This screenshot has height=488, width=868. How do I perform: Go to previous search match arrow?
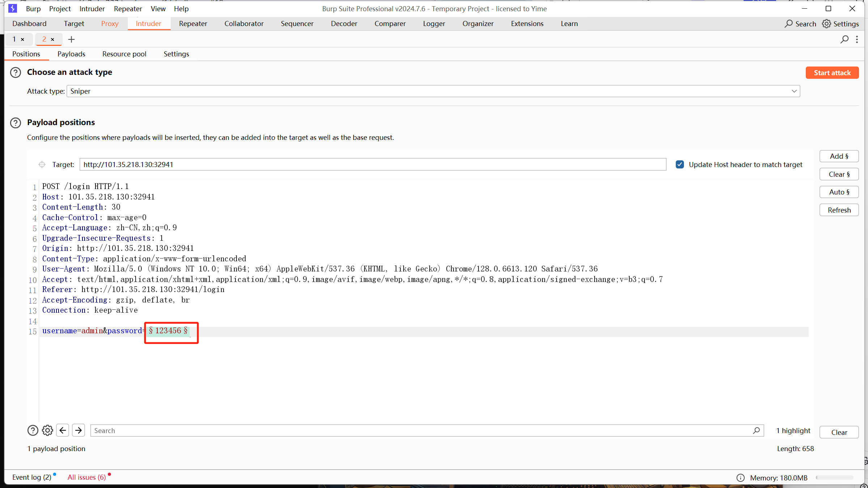63,431
